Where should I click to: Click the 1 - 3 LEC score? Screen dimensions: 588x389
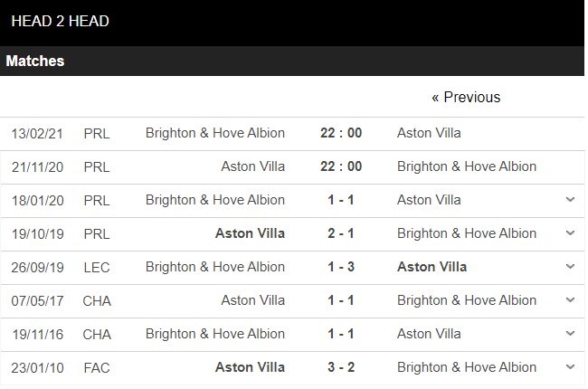point(341,267)
